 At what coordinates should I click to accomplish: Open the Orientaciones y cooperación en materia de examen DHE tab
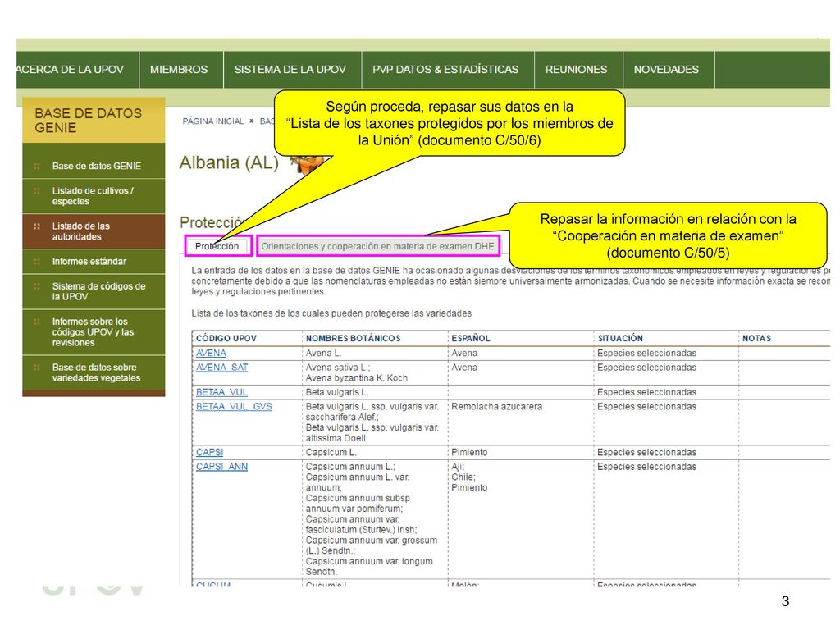[377, 246]
